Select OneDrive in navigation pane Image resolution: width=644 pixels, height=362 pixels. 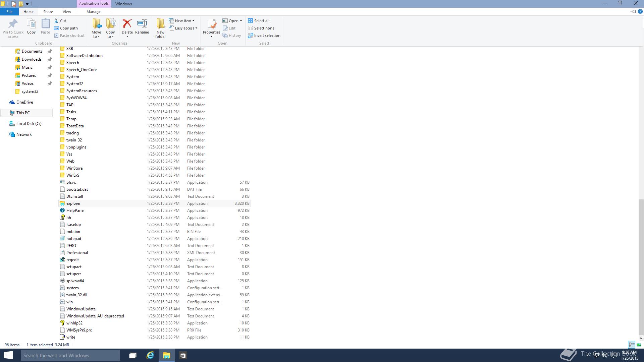click(24, 102)
